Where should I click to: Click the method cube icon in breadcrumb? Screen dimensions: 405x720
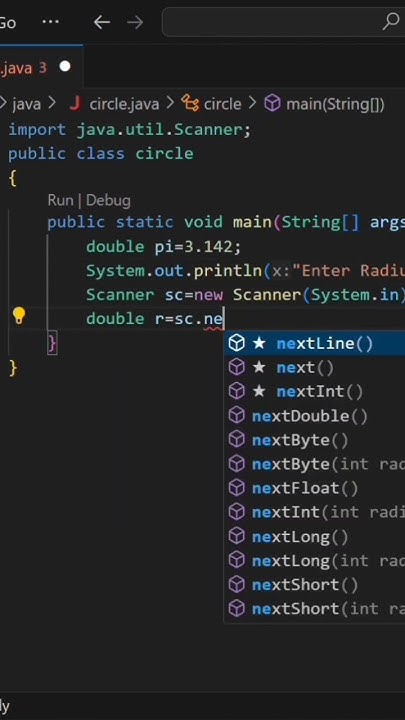click(x=272, y=104)
